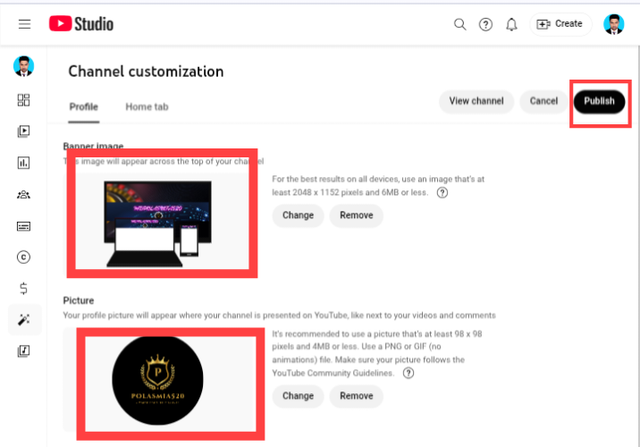Open the search magnifier icon

pos(460,24)
